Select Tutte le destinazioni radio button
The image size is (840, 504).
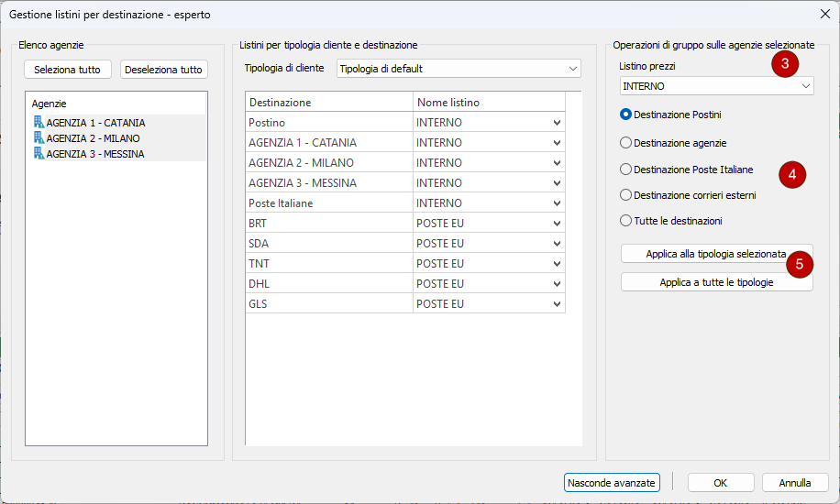click(x=626, y=221)
